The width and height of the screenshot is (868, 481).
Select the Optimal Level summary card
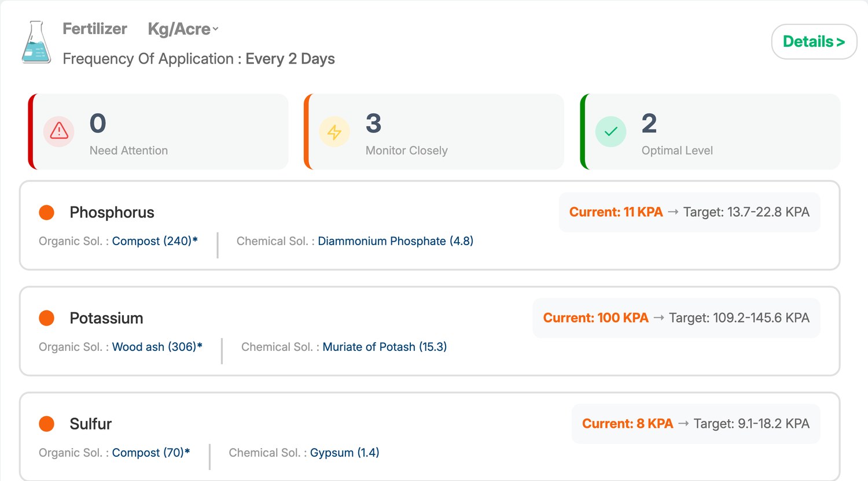[710, 131]
